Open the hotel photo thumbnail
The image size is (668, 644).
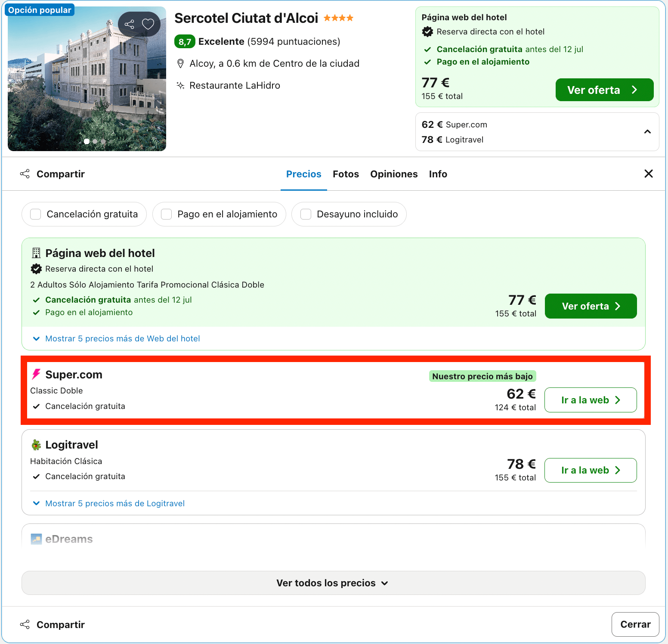point(87,79)
